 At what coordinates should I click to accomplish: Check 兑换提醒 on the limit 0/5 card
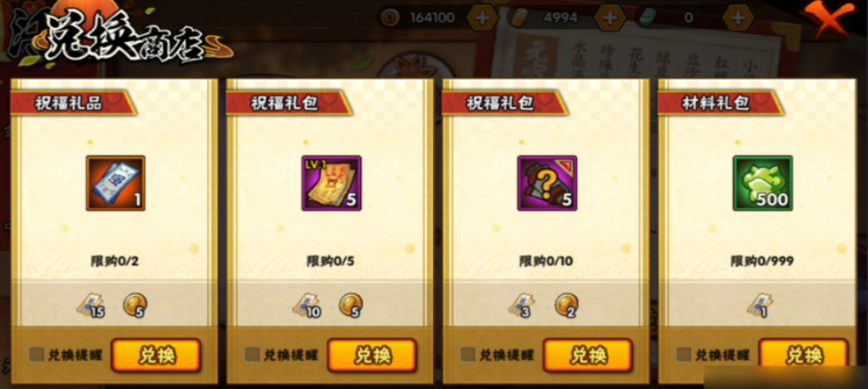[252, 354]
